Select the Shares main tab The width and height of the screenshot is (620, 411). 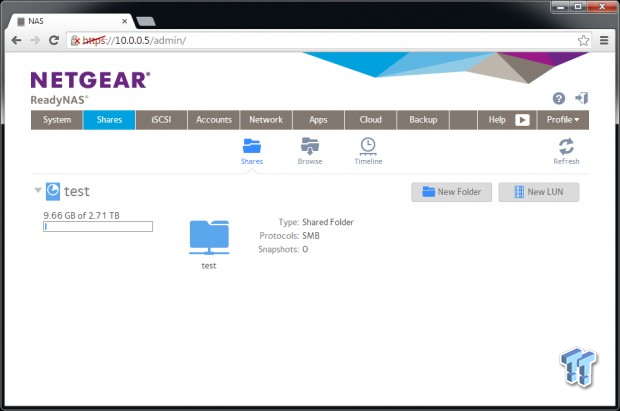coord(109,120)
